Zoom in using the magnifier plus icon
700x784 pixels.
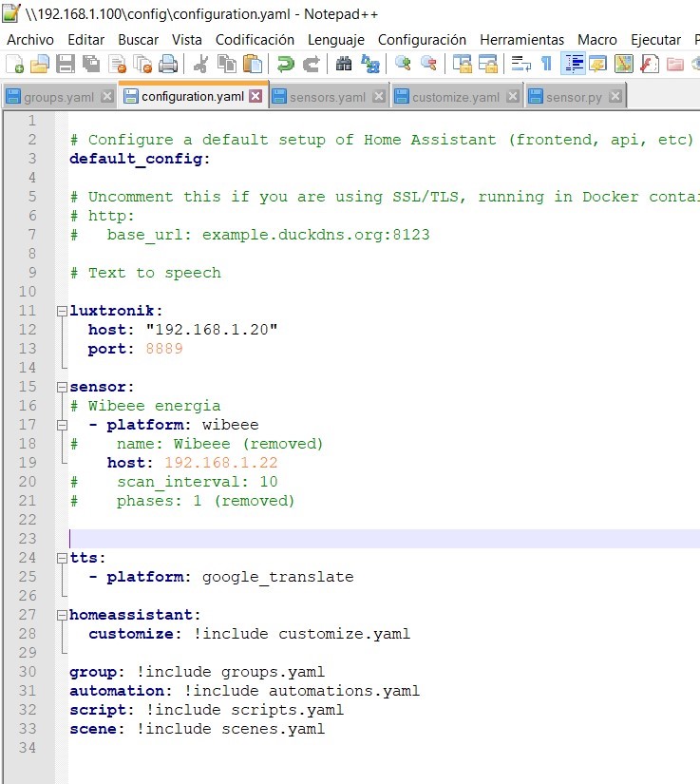[x=403, y=64]
